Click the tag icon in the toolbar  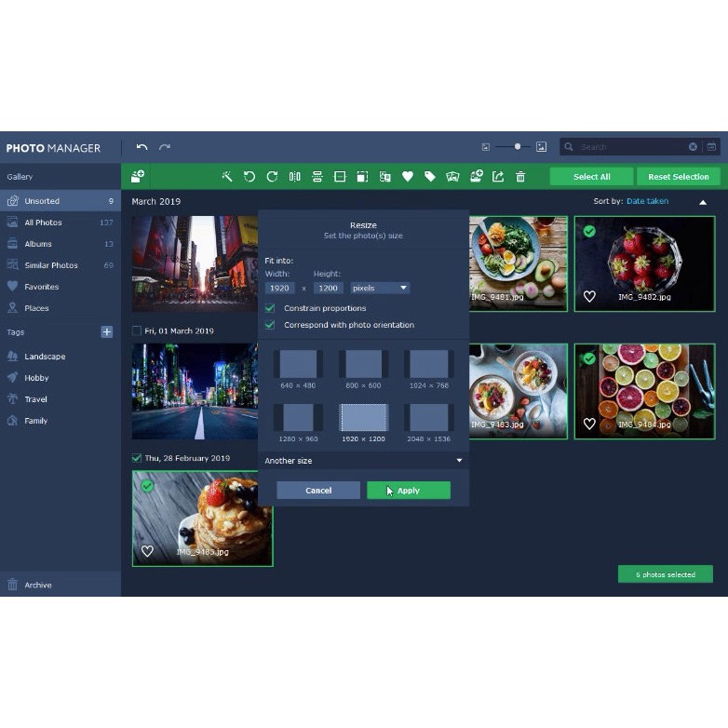(430, 177)
